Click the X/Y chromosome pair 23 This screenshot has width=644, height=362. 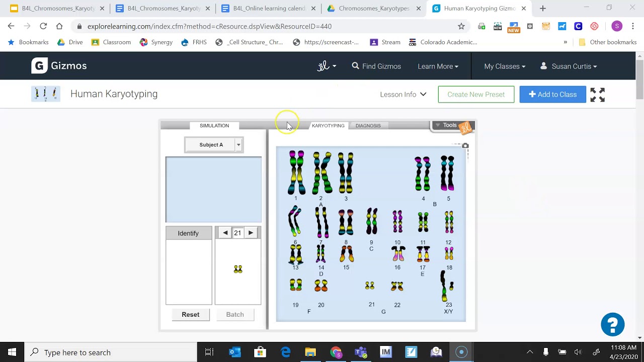click(x=447, y=286)
